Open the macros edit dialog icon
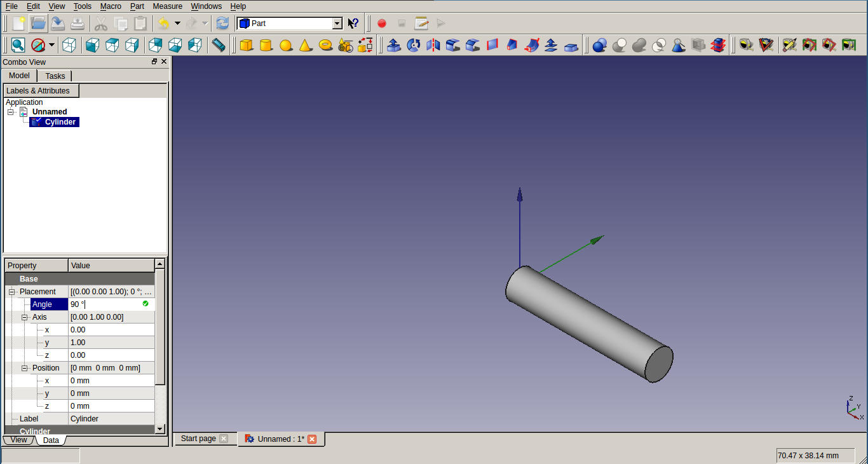Image resolution: width=868 pixels, height=464 pixels. [421, 24]
